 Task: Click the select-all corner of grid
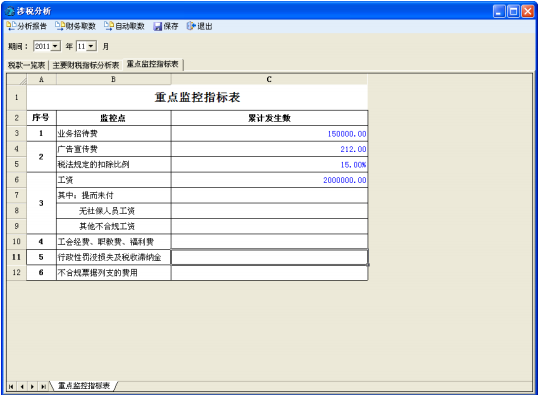pos(16,80)
